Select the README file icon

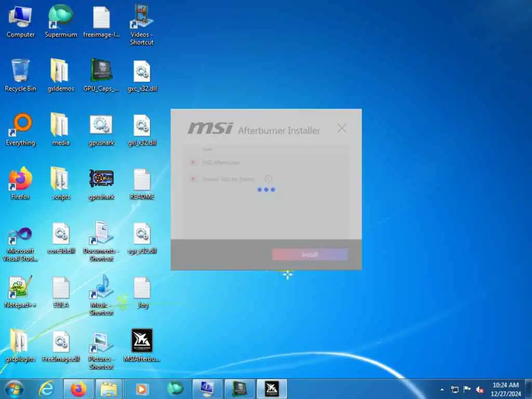pos(142,184)
